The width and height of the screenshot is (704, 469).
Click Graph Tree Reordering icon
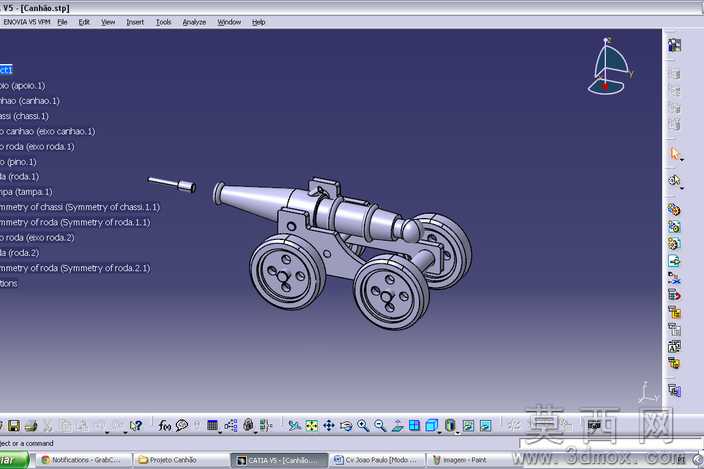tap(673, 295)
